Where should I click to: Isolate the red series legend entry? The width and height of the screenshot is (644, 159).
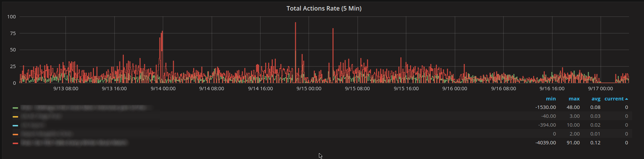coord(74,143)
